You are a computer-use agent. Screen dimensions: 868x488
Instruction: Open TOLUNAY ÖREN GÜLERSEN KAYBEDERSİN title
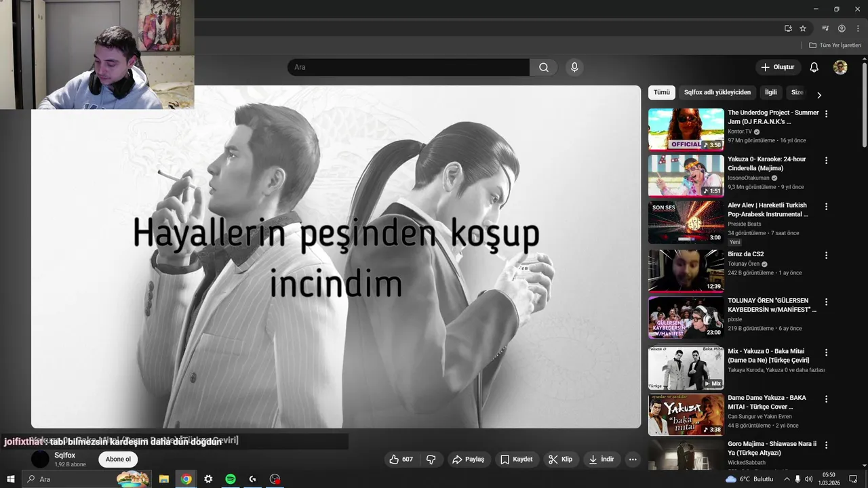pos(772,305)
